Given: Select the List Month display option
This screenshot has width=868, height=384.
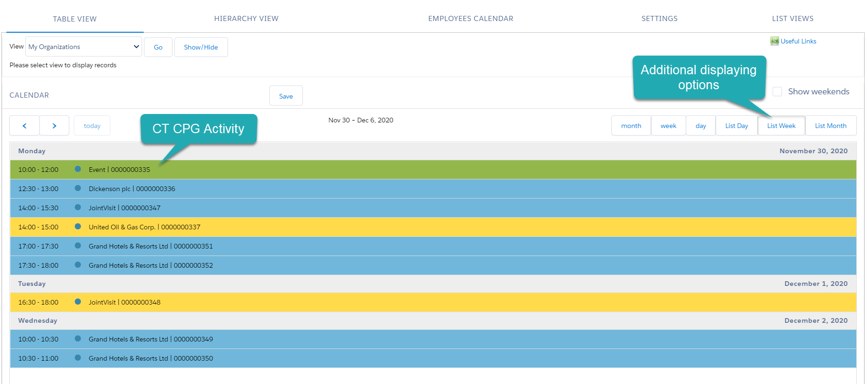Looking at the screenshot, I should [x=831, y=126].
